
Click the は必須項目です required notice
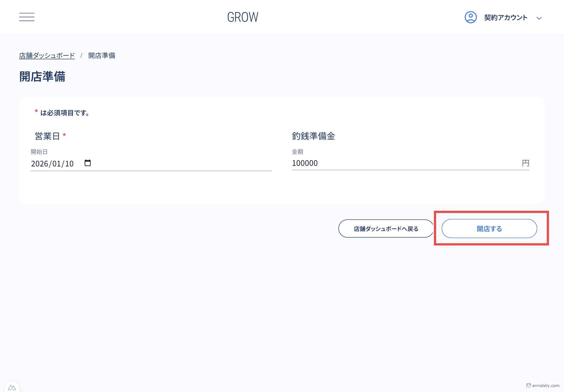65,113
